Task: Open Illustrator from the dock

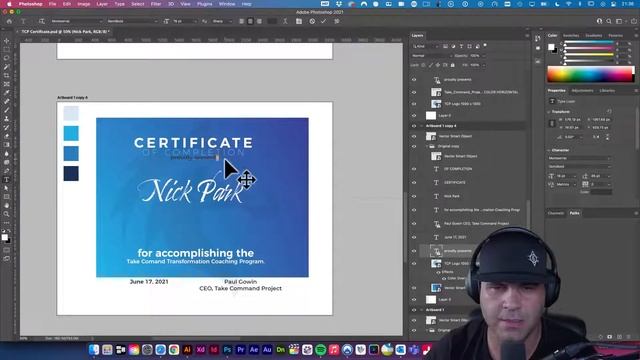Action: [187, 350]
